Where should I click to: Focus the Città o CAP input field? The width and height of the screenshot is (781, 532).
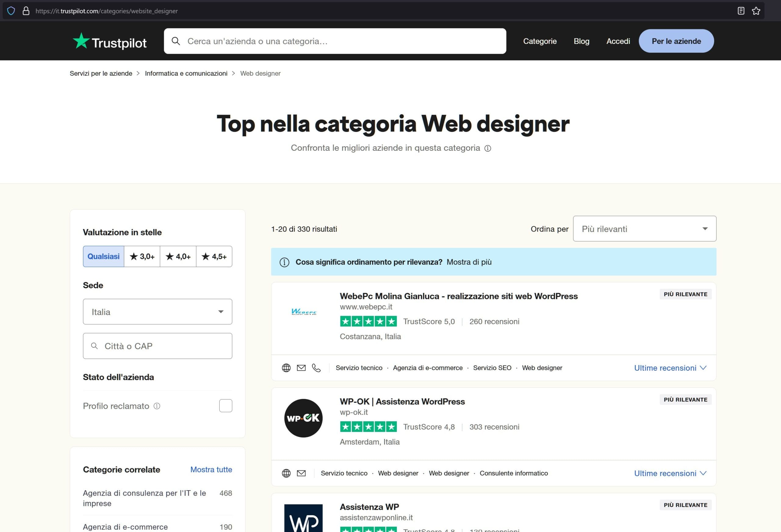pyautogui.click(x=158, y=346)
